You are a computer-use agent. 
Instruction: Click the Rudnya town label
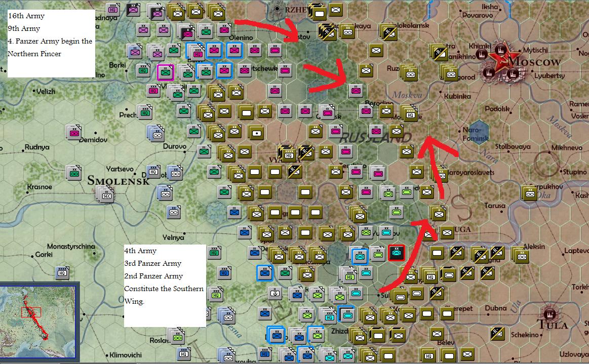pyautogui.click(x=37, y=147)
